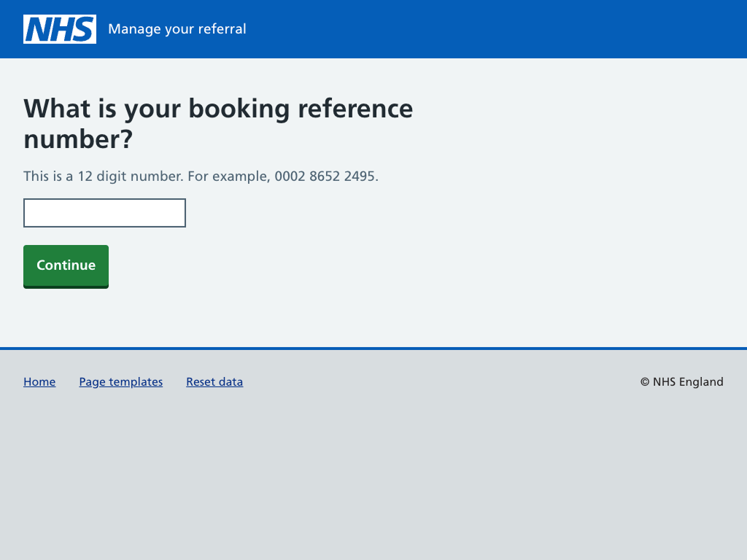
Task: Select the Reset data footer link
Action: tap(214, 382)
